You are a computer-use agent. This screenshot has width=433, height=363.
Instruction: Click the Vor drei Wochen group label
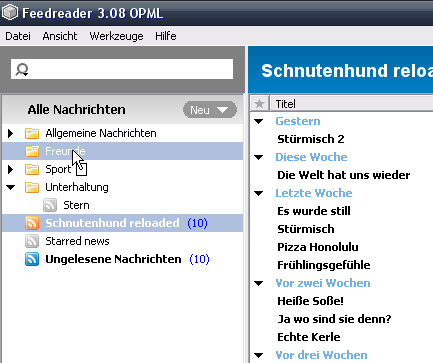[321, 355]
